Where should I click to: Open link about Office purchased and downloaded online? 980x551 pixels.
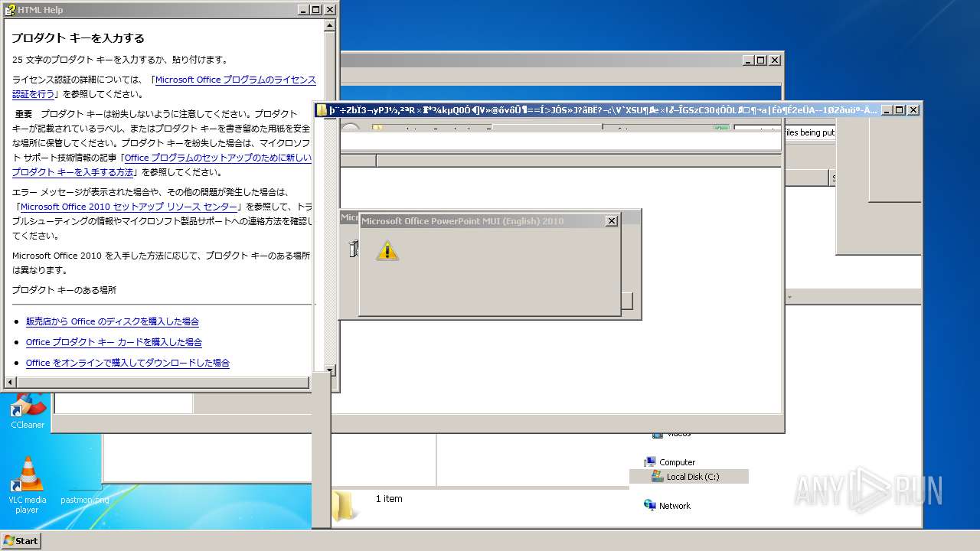(128, 363)
